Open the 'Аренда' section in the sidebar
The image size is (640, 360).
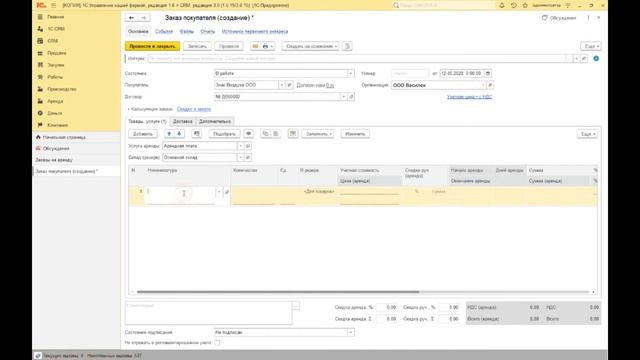point(55,101)
